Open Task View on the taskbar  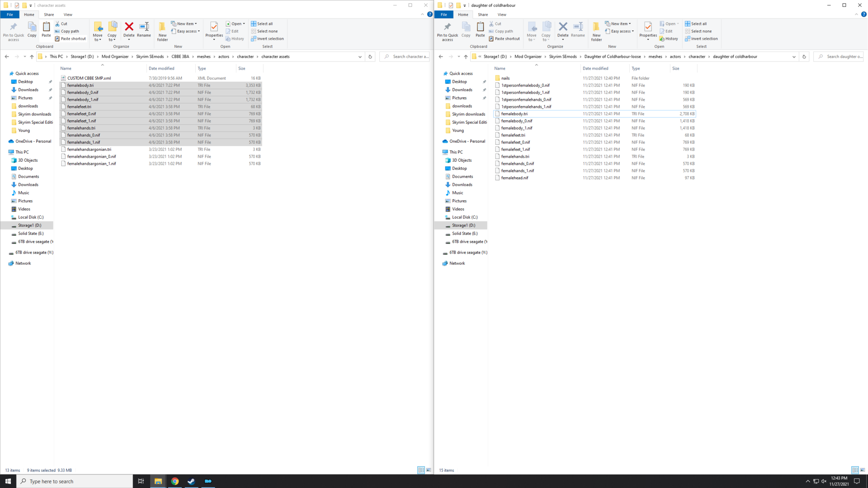(x=141, y=481)
